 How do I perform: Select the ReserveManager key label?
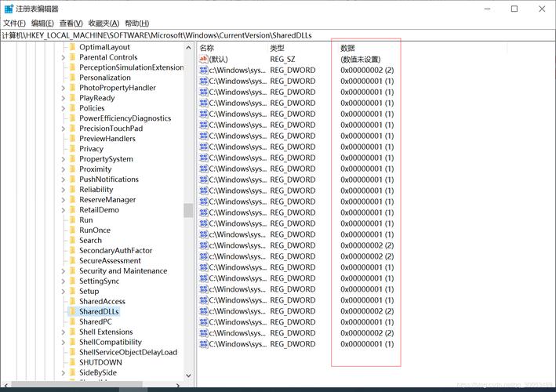(x=107, y=200)
